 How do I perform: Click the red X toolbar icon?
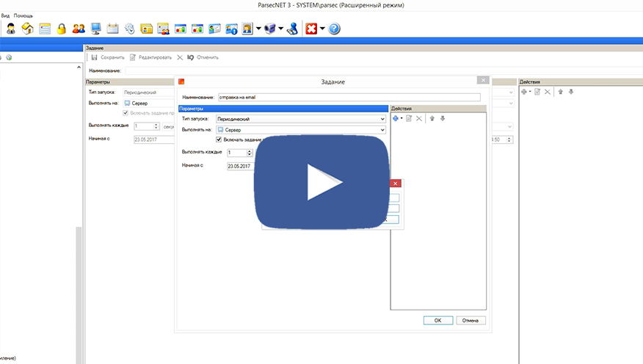311,29
